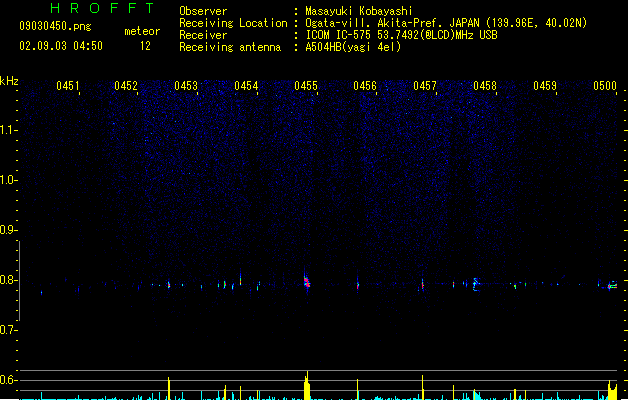Click the 0.8 kHz frequency label

point(8,280)
